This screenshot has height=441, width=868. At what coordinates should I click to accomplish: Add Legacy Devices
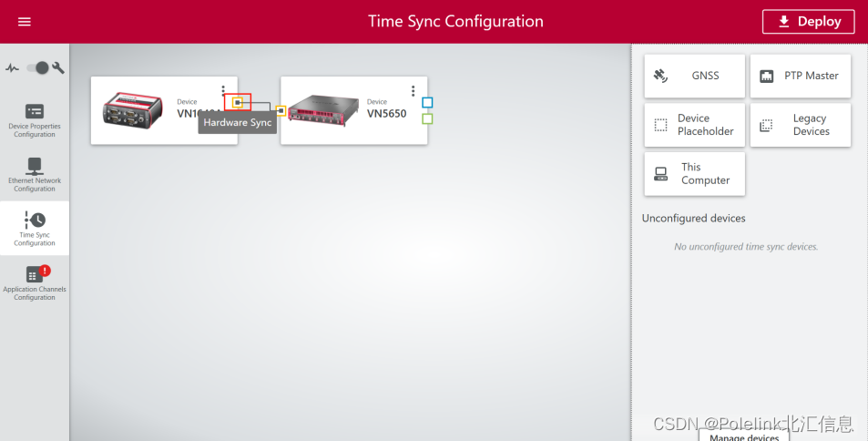[801, 125]
